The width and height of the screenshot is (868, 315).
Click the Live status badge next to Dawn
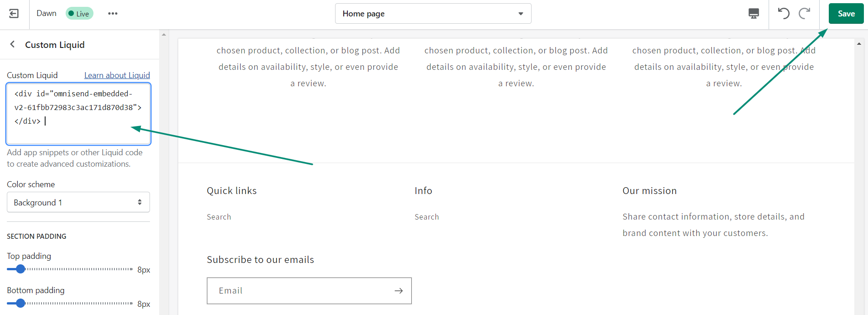79,13
